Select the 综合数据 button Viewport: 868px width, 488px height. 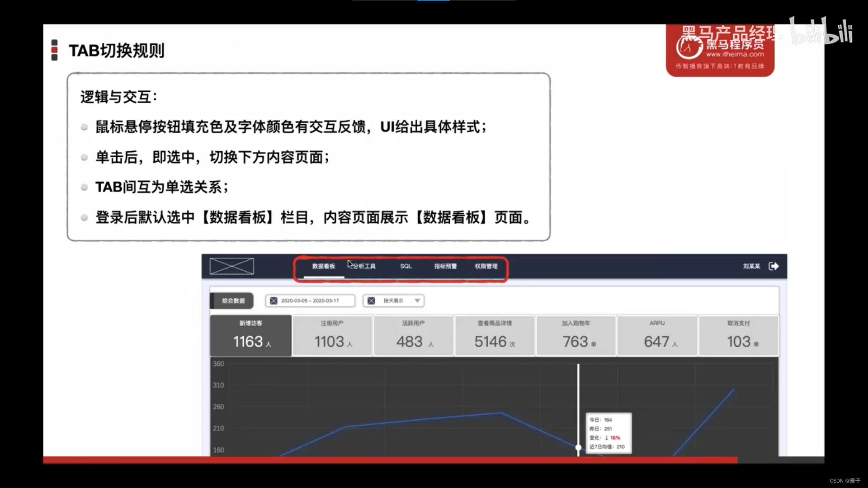pyautogui.click(x=232, y=300)
